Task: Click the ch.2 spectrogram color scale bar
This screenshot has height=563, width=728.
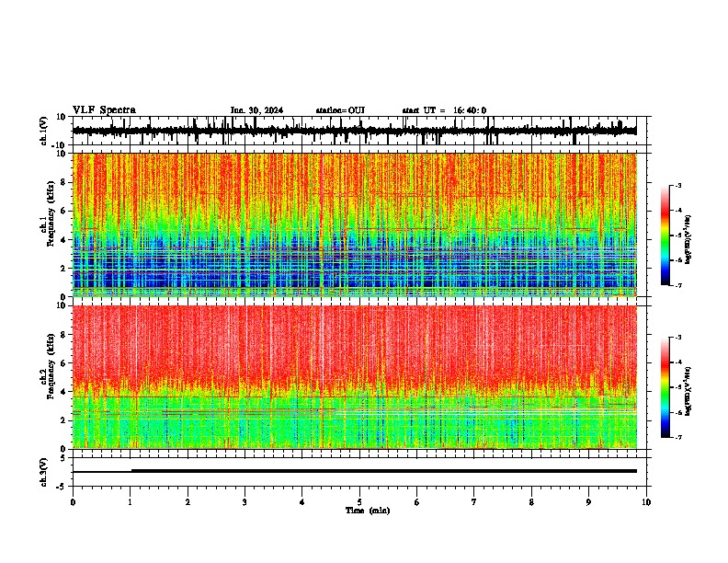Action: 665,387
